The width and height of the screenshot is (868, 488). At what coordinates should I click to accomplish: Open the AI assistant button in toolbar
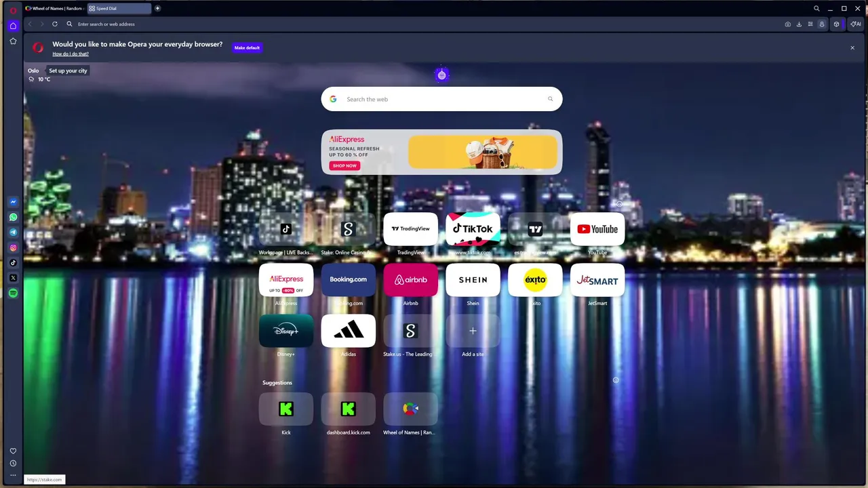[855, 24]
